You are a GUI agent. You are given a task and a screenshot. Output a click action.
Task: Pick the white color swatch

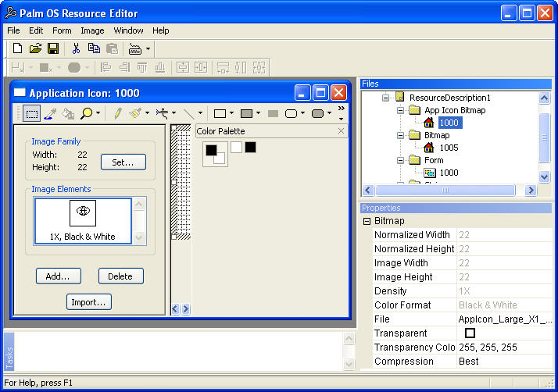pyautogui.click(x=236, y=147)
